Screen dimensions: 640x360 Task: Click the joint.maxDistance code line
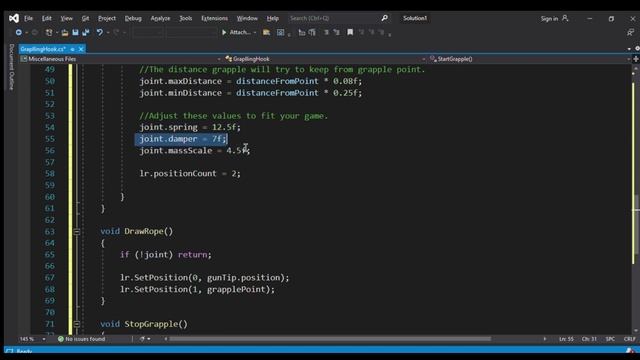point(251,81)
